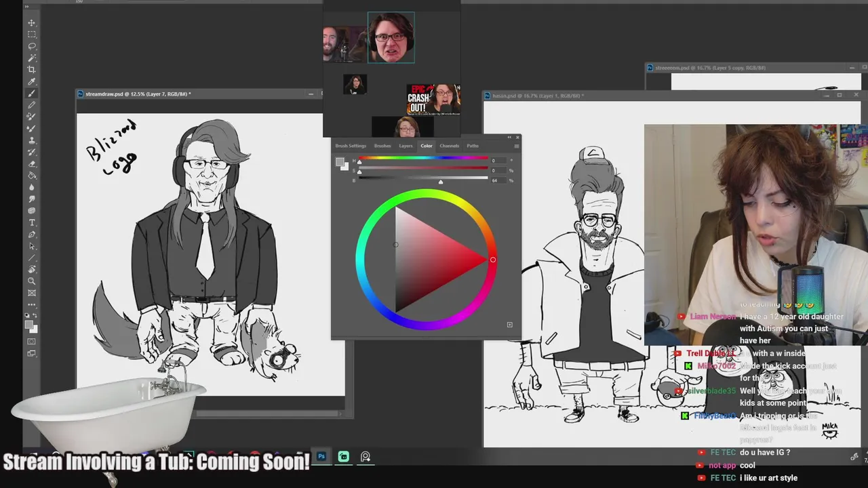Screen dimensions: 868x488
Task: Click on the Saturation slider bar
Action: [423, 167]
